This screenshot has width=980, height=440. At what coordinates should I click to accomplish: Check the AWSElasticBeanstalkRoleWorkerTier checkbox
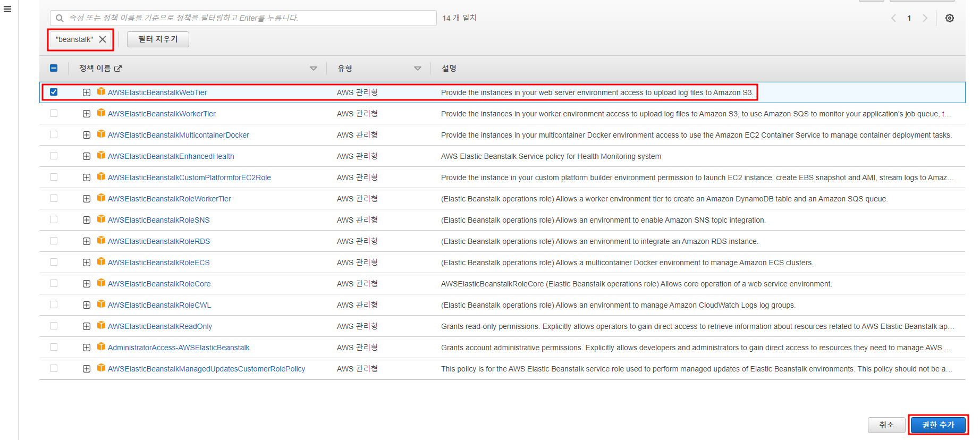tap(54, 198)
